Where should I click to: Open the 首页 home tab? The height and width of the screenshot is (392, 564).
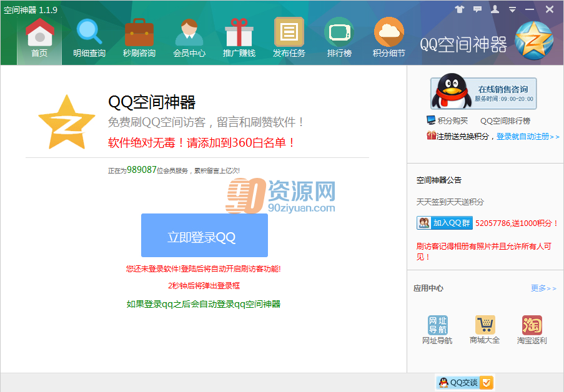pyautogui.click(x=39, y=41)
